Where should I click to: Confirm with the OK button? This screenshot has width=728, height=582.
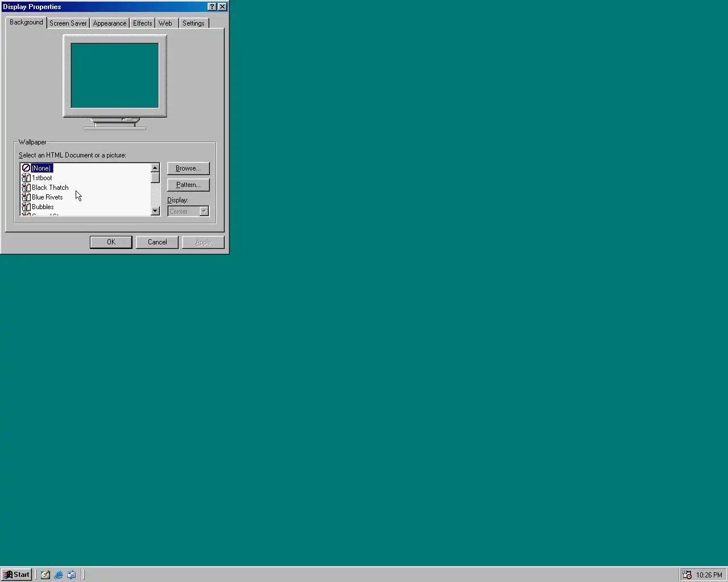[x=111, y=242]
